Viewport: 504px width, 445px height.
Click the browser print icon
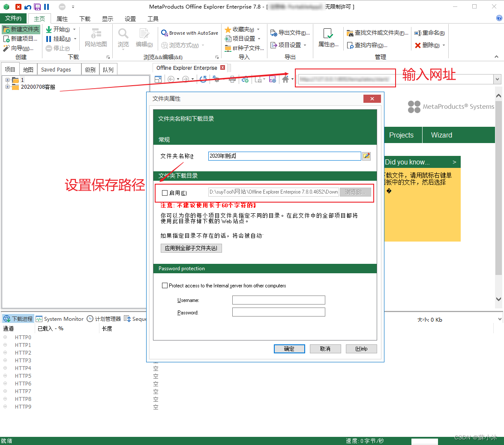point(232,79)
